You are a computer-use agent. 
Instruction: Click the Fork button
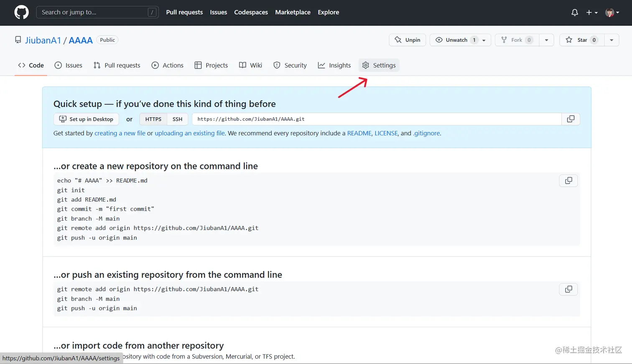tap(517, 40)
